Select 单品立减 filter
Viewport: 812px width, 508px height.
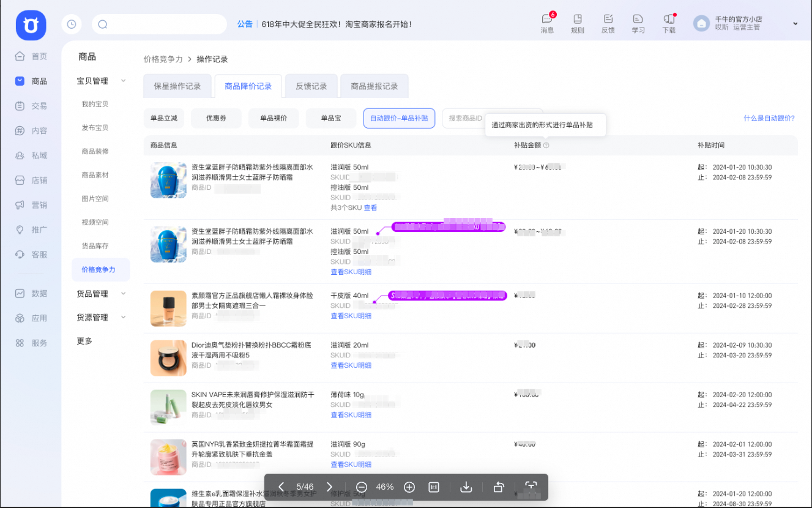(164, 118)
